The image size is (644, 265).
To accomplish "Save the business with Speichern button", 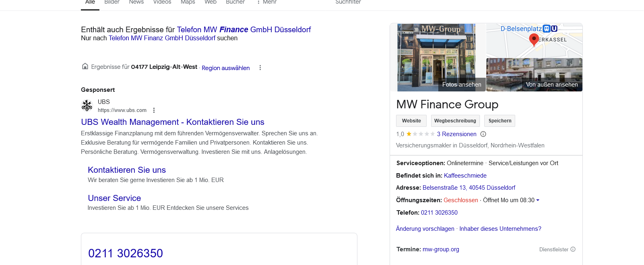I will pos(500,121).
